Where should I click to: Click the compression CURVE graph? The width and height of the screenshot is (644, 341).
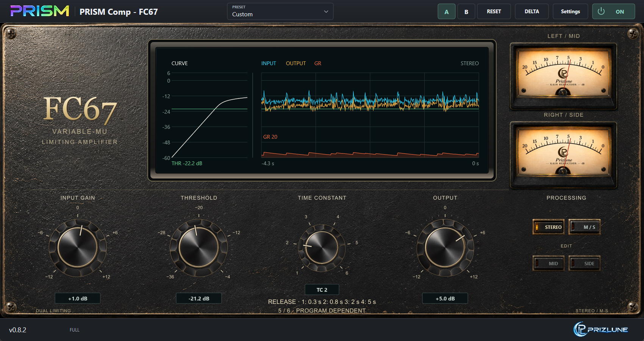209,115
